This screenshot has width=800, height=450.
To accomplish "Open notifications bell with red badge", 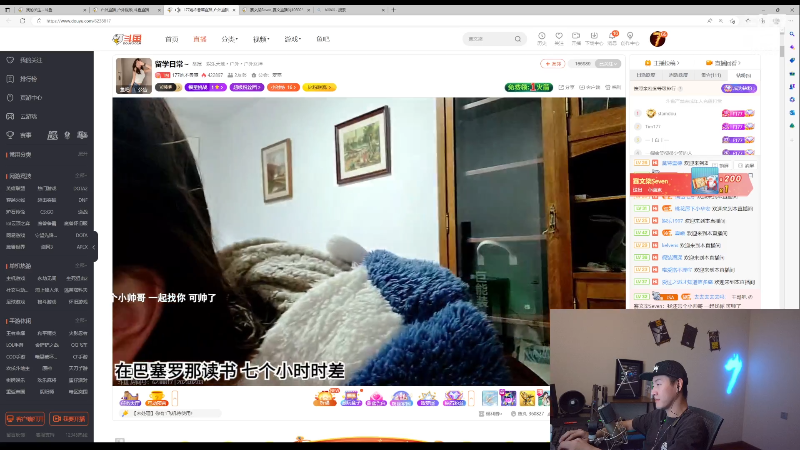I will pyautogui.click(x=612, y=36).
